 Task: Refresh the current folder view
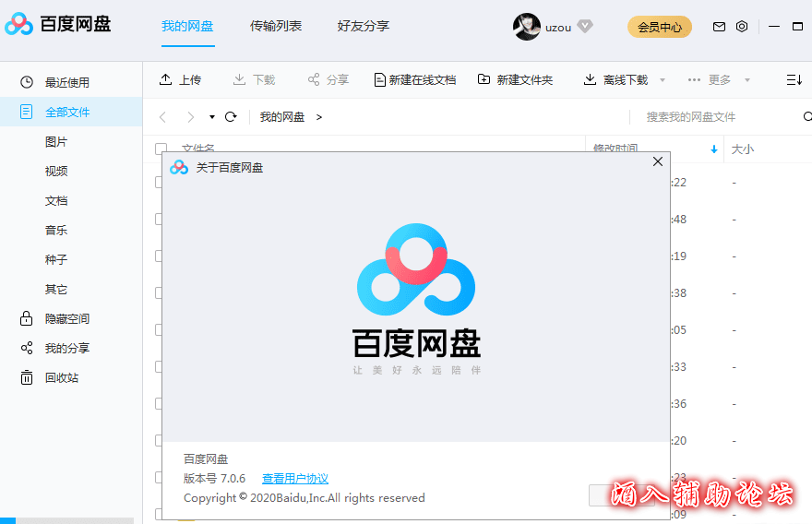pos(231,117)
